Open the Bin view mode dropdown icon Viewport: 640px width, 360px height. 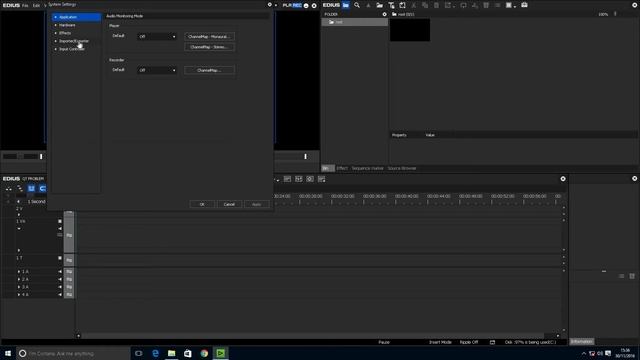tap(510, 5)
